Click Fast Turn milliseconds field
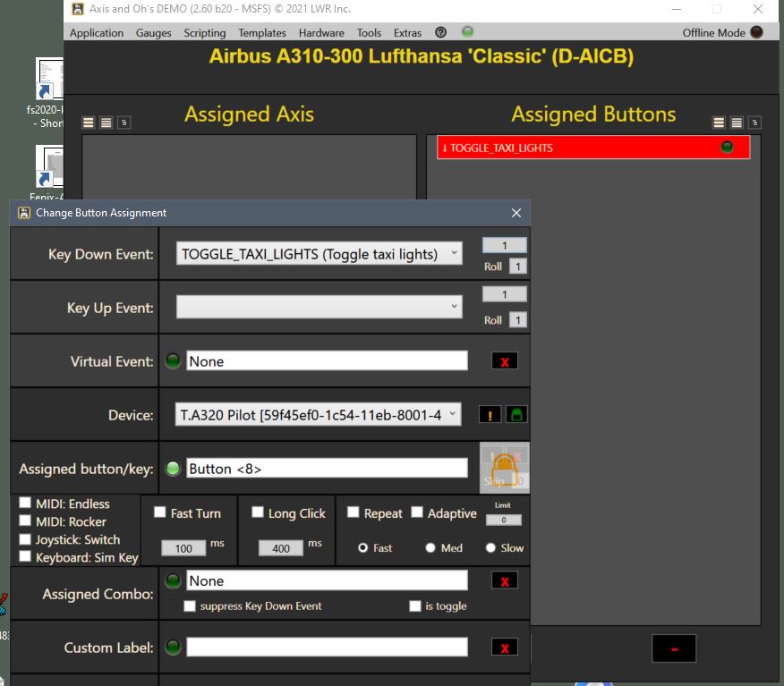The image size is (784, 686). point(183,548)
